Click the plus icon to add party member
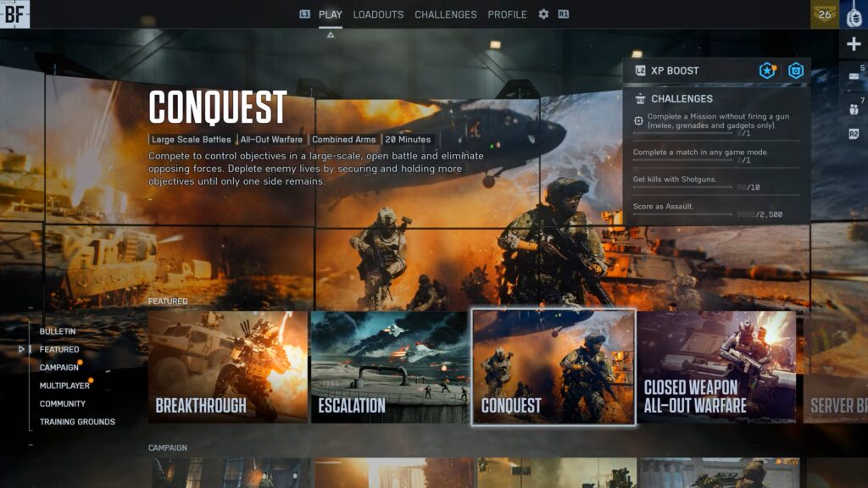The image size is (868, 488). pyautogui.click(x=854, y=44)
